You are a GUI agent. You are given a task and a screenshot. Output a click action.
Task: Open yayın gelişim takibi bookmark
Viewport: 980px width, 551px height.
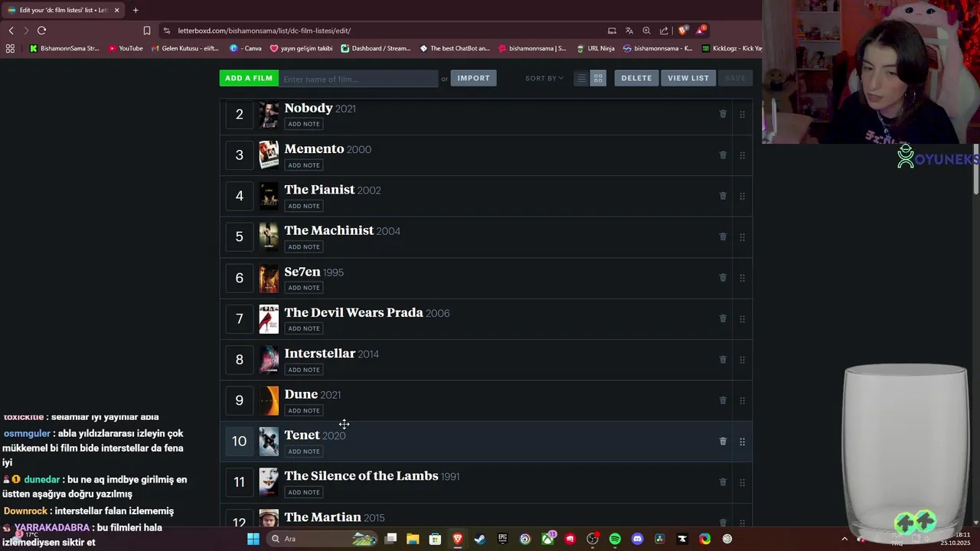(302, 48)
